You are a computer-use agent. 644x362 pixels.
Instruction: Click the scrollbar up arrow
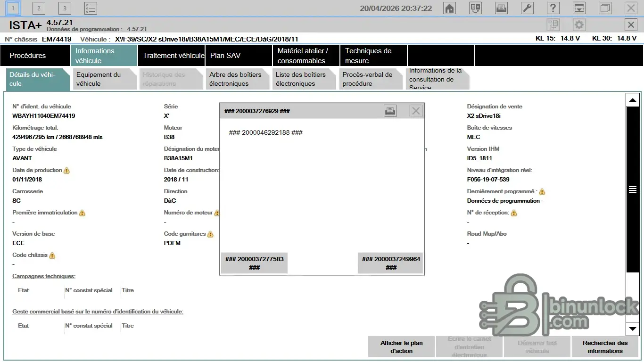(x=632, y=100)
